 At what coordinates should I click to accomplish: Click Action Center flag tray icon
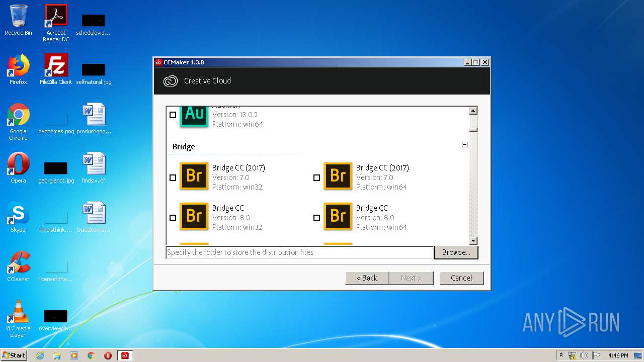[x=596, y=355]
